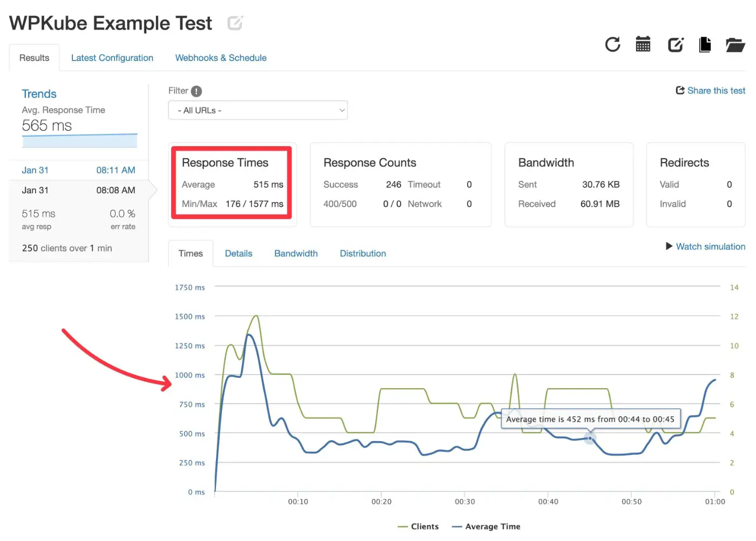Click the highlighted data point at 00:44
This screenshot has height=541, width=756.
pos(590,438)
